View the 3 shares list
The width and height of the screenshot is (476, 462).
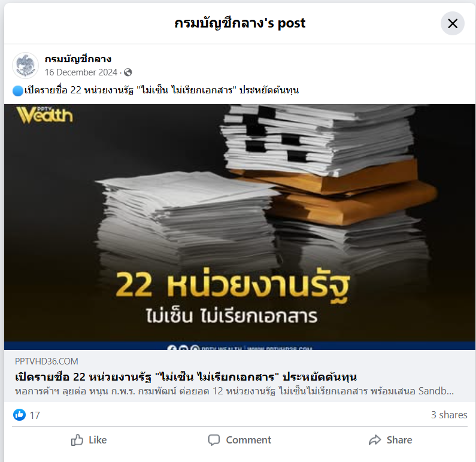click(x=449, y=415)
